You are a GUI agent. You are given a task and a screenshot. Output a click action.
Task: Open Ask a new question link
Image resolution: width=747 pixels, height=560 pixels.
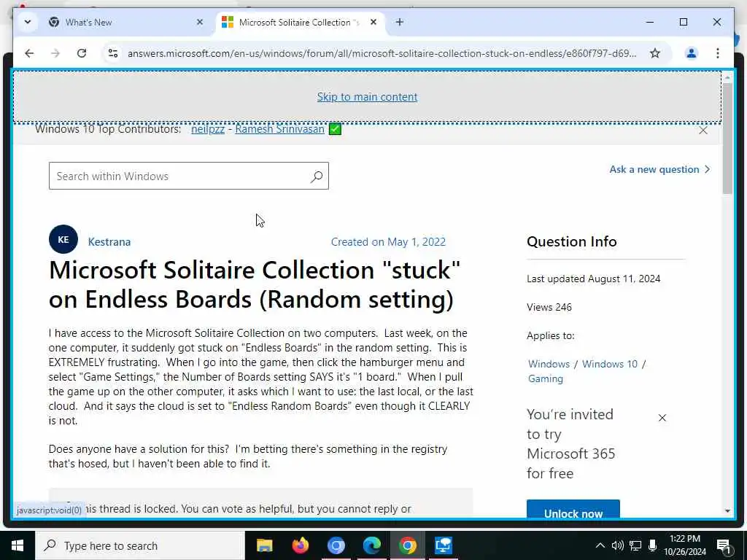coord(659,169)
